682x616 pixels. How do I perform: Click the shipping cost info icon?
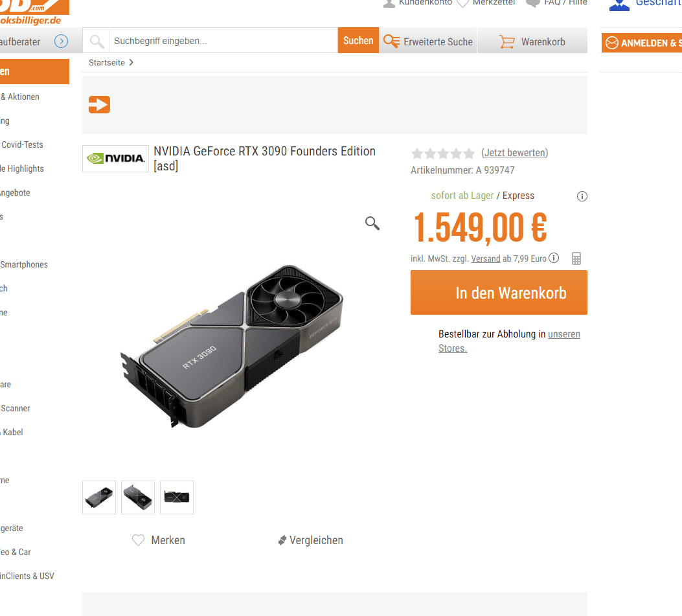pyautogui.click(x=554, y=258)
